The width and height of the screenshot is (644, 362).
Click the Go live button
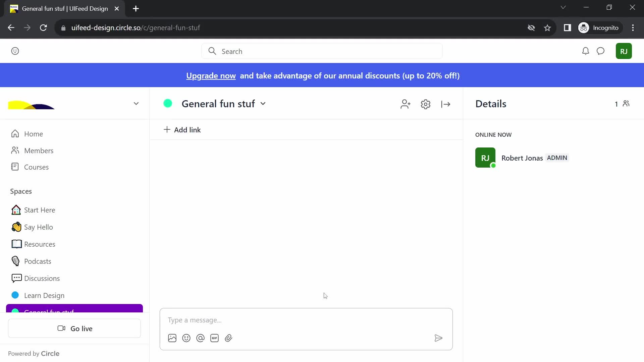pos(74,328)
